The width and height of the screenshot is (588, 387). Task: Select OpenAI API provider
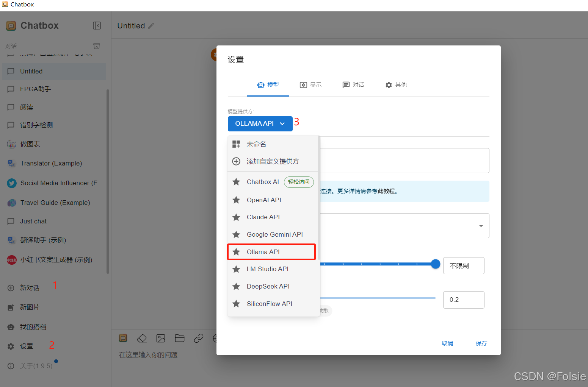[x=273, y=200]
